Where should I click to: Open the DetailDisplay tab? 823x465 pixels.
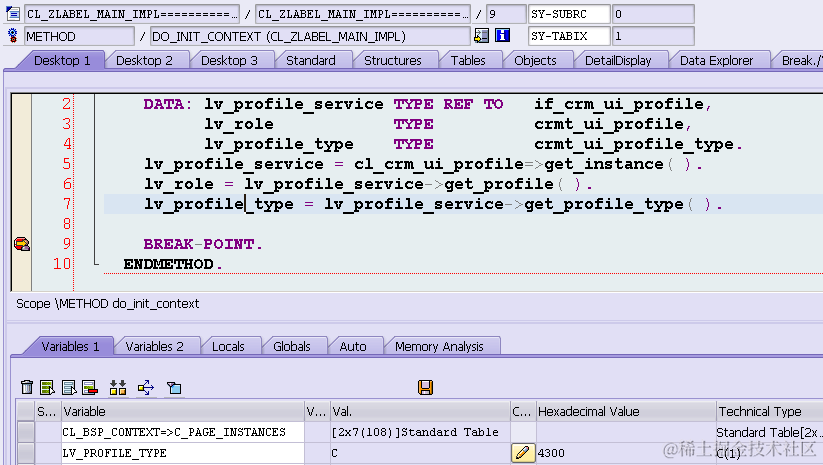(x=618, y=60)
